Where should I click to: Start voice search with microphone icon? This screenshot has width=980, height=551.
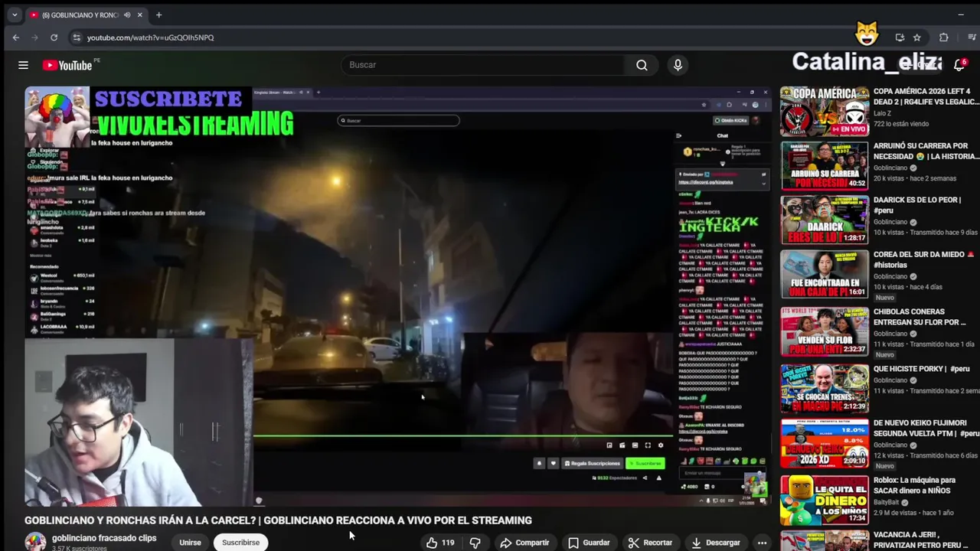tap(678, 65)
